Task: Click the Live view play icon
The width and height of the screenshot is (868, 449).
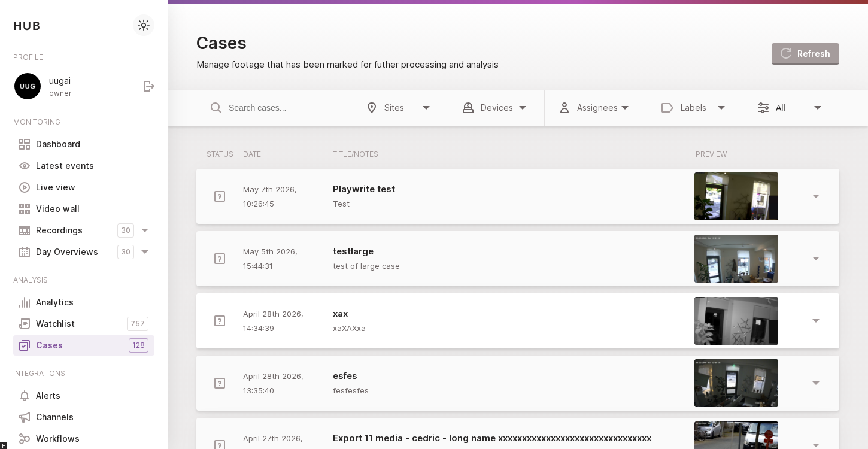Action: (x=25, y=187)
